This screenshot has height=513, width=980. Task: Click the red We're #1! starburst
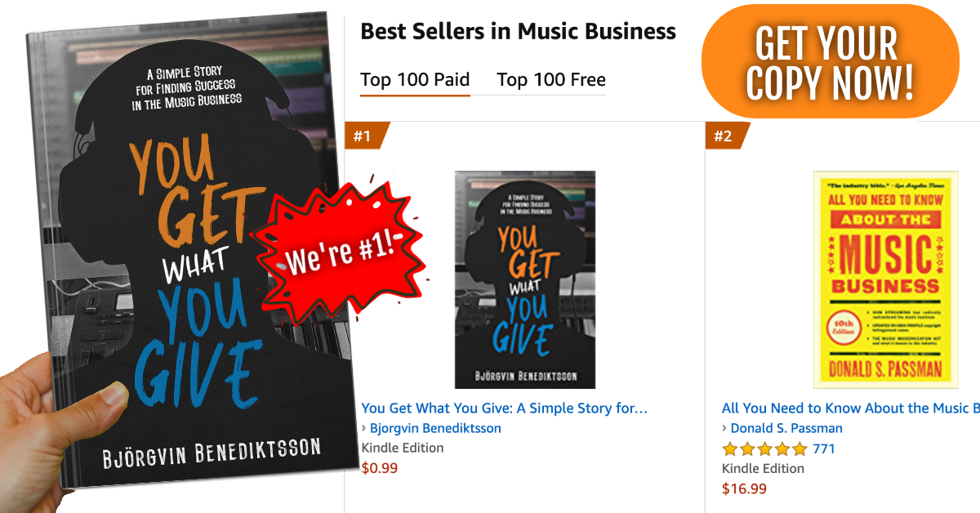pyautogui.click(x=338, y=248)
